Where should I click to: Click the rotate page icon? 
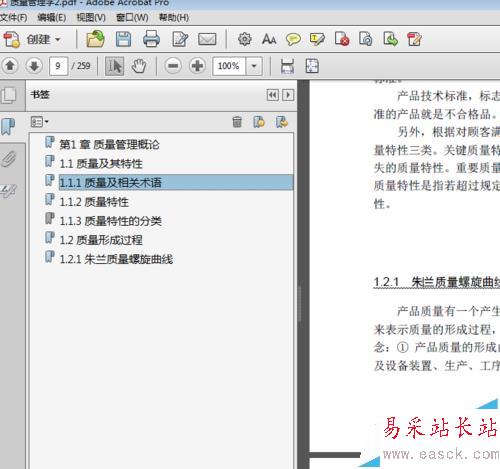(366, 39)
